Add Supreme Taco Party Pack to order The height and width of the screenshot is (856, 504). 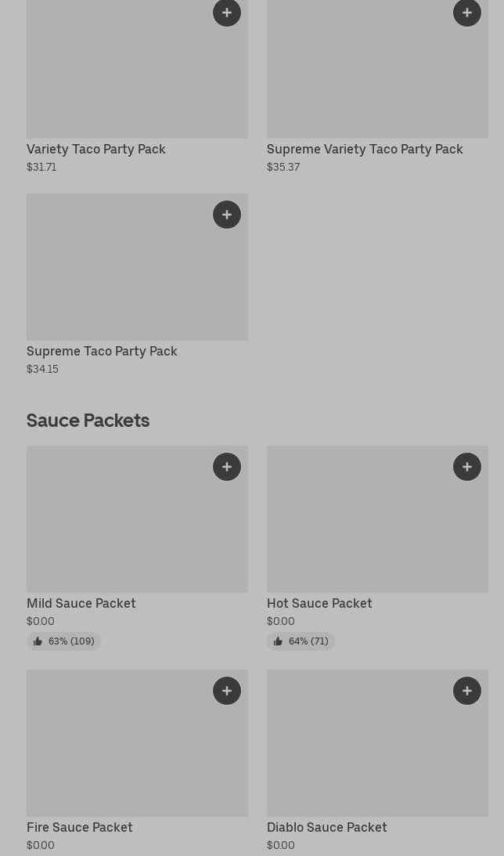pos(227,215)
